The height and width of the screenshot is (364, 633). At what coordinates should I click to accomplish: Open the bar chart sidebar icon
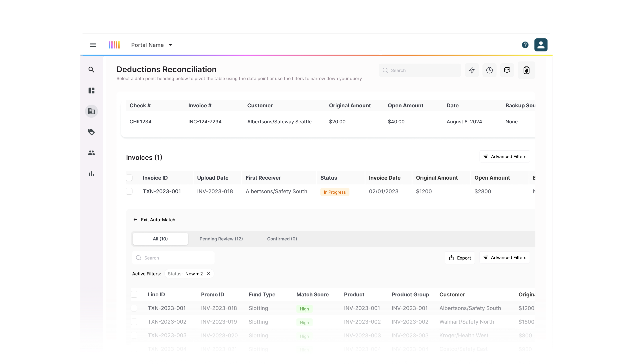[91, 173]
